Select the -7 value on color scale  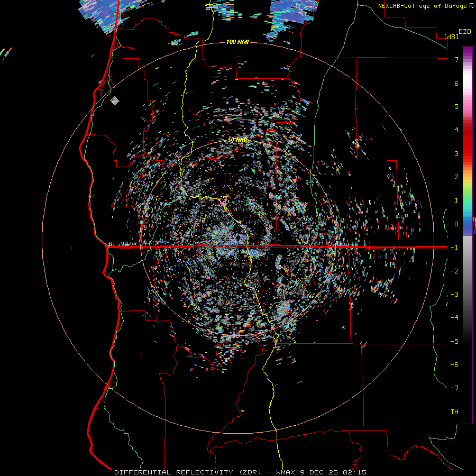point(454,388)
